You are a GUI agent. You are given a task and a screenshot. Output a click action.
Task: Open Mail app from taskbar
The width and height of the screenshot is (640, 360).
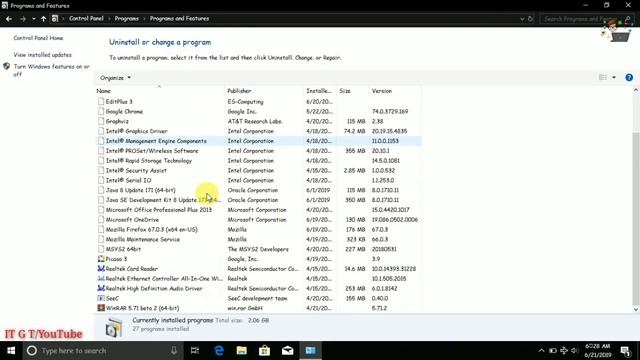tap(287, 351)
